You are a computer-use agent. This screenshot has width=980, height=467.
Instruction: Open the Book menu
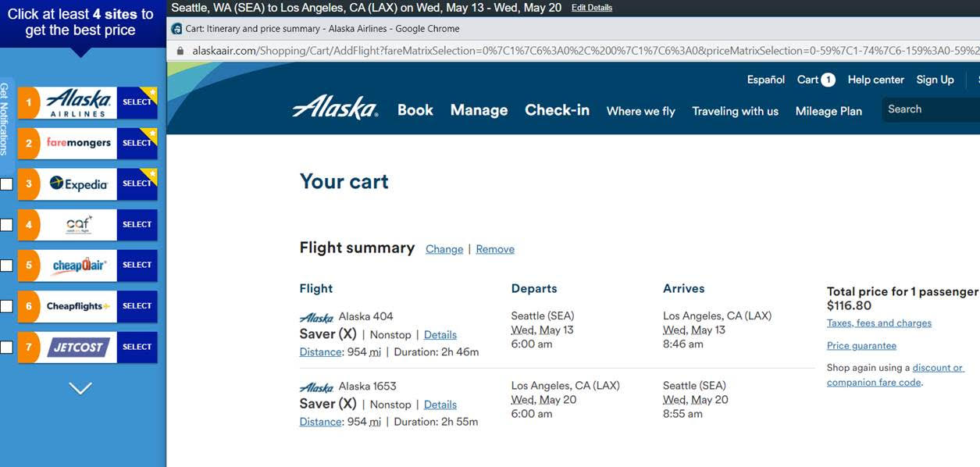click(415, 110)
